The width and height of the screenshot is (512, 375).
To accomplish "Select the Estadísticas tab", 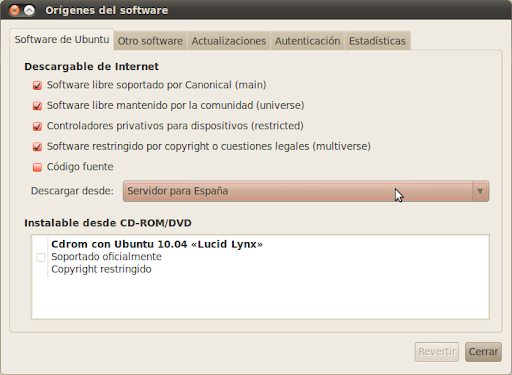I will [x=377, y=41].
